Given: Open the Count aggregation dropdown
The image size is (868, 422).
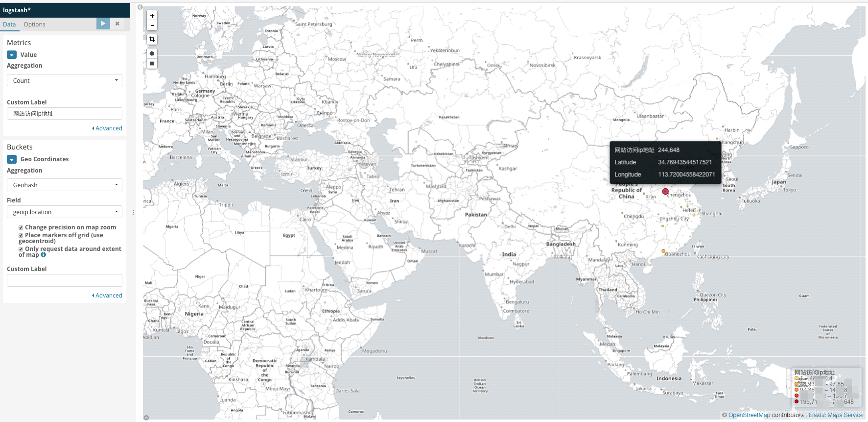Looking at the screenshot, I should pos(65,80).
